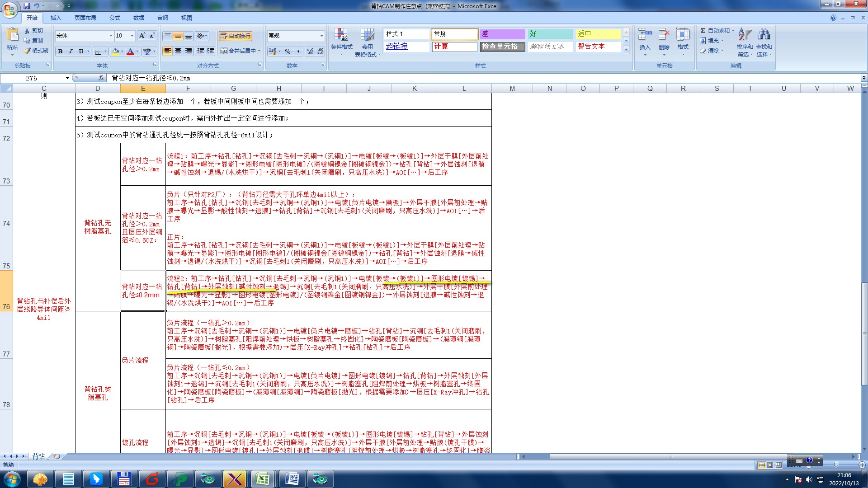Toggle Italic formatting

coord(71,52)
